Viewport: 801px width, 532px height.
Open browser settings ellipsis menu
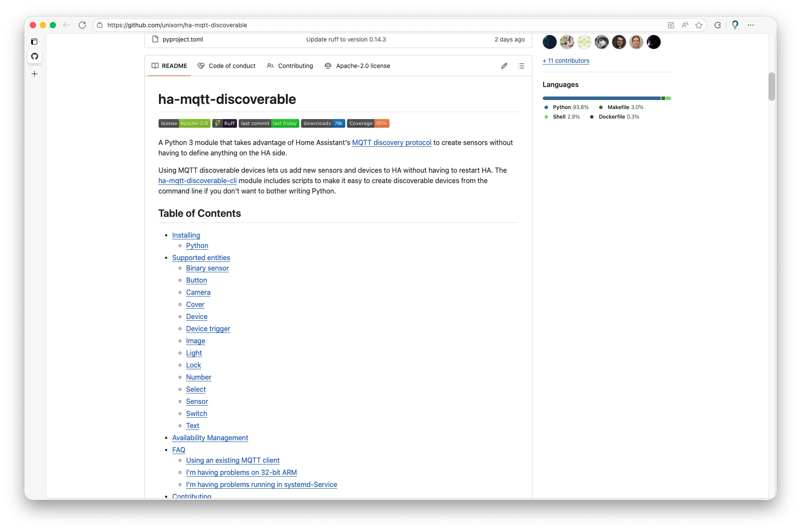click(x=751, y=25)
